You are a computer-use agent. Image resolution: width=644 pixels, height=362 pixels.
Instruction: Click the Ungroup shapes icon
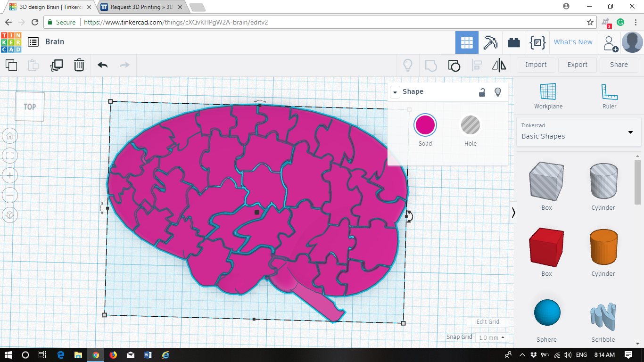(x=454, y=65)
